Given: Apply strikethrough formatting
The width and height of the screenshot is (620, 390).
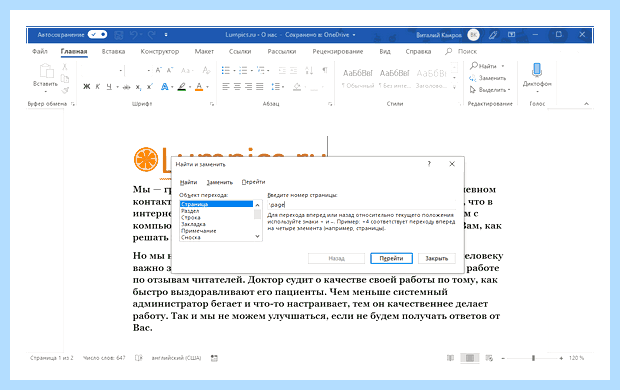Looking at the screenshot, I should 127,87.
